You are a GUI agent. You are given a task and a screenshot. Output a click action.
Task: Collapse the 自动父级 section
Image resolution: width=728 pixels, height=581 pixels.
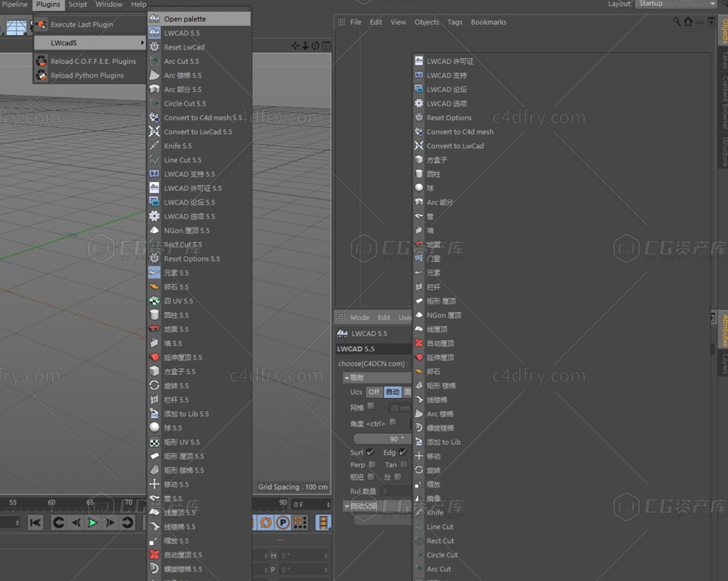pos(347,506)
